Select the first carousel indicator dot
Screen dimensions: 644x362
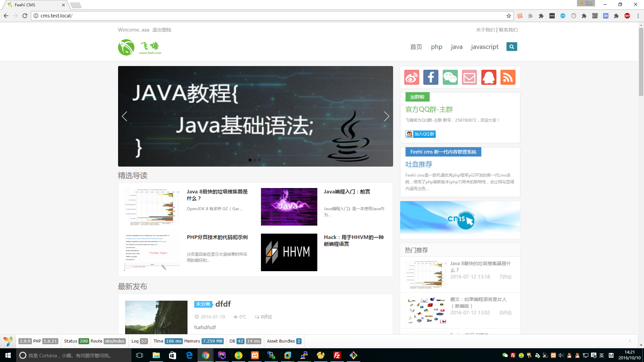pos(250,160)
